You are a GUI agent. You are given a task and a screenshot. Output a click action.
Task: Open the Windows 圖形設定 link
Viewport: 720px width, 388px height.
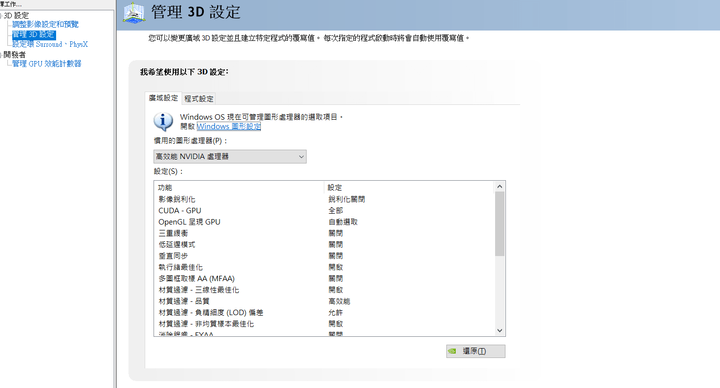(x=229, y=126)
